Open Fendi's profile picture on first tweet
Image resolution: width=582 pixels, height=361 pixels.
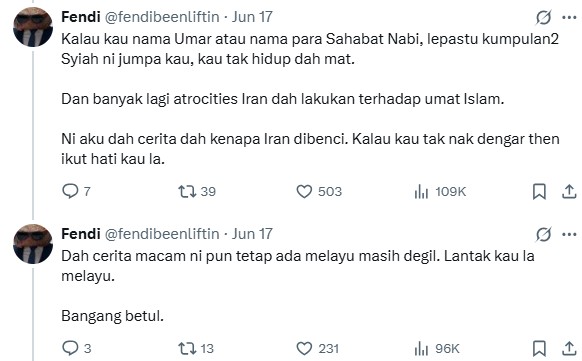[x=33, y=27]
